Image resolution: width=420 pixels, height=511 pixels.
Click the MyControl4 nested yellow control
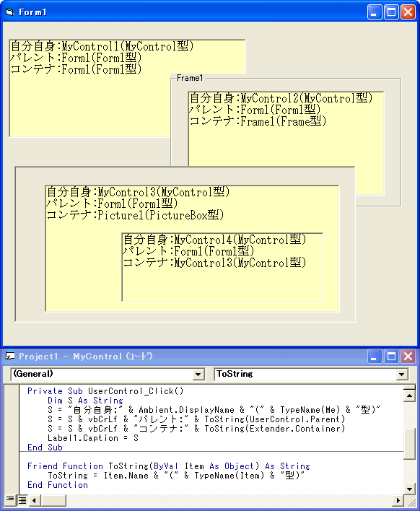222,267
